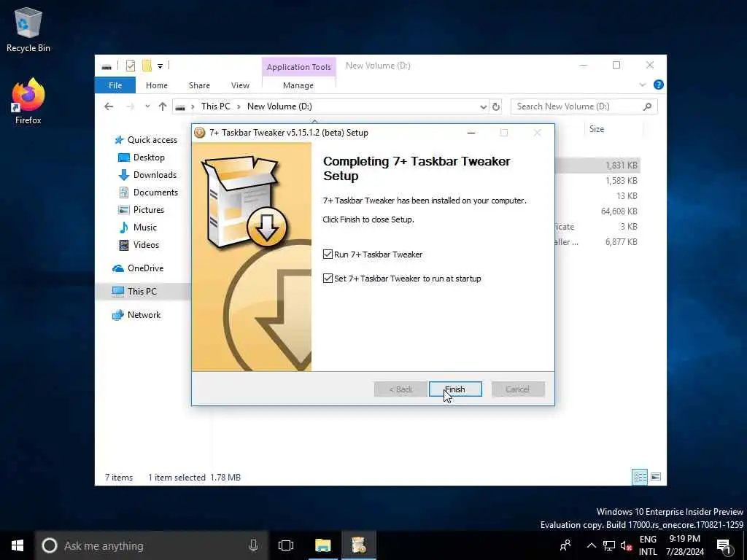Switch to the Share ribbon tab
Screen dimensions: 747x560
point(199,85)
